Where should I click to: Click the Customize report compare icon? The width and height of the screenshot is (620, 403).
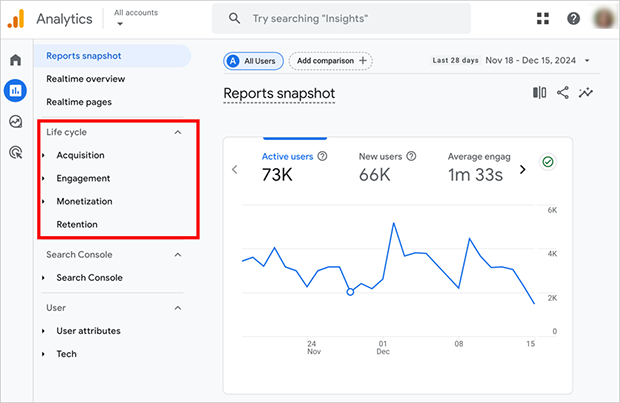[539, 93]
